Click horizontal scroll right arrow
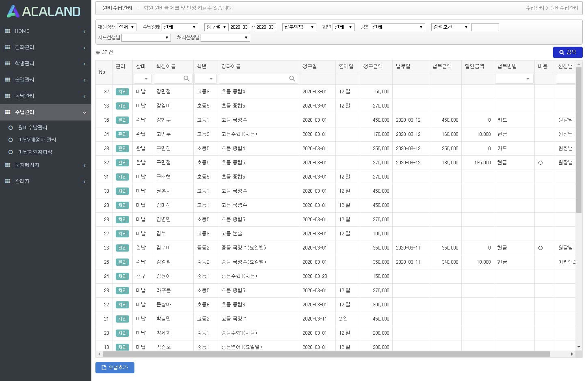This screenshot has height=381, width=588. [572, 354]
